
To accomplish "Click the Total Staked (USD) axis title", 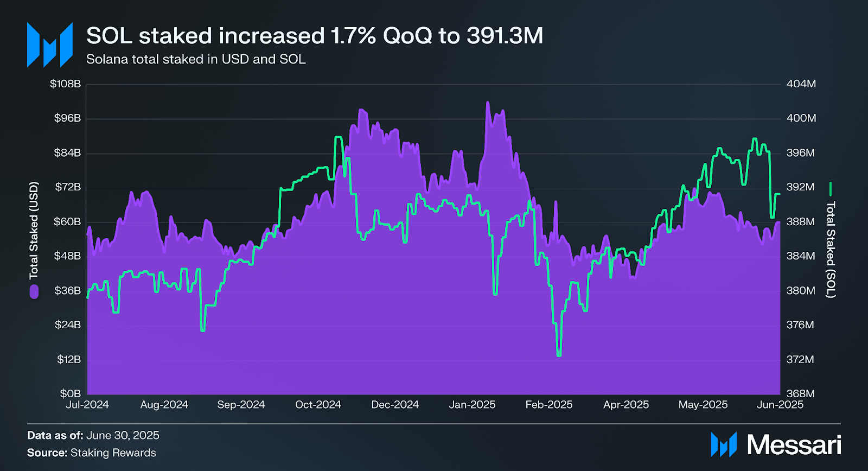I will (34, 230).
